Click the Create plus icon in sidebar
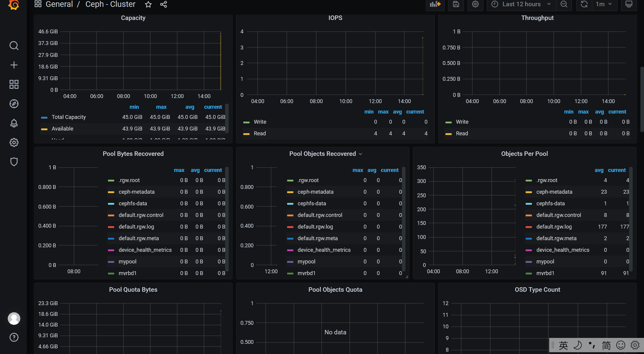Image resolution: width=644 pixels, height=354 pixels. click(x=14, y=65)
